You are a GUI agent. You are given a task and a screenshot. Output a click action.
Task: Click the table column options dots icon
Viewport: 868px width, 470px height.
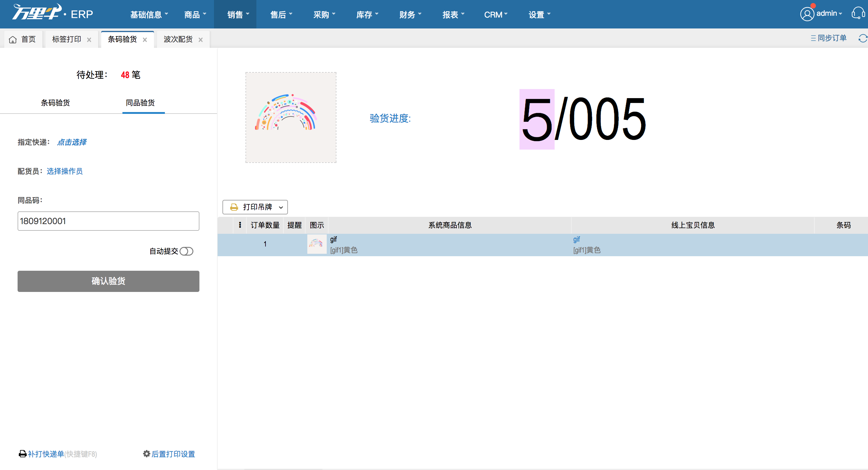(x=240, y=225)
